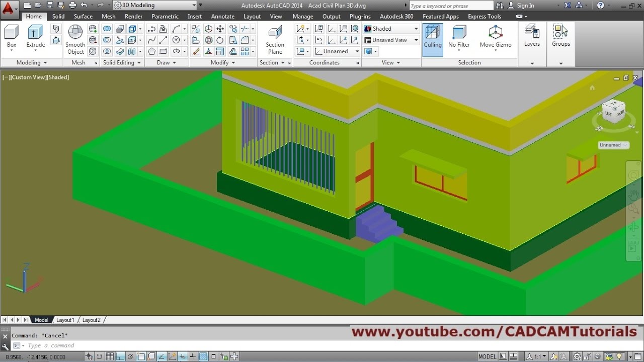Click the Move Gizmo icon
This screenshot has width=644, height=362.
coord(496,32)
